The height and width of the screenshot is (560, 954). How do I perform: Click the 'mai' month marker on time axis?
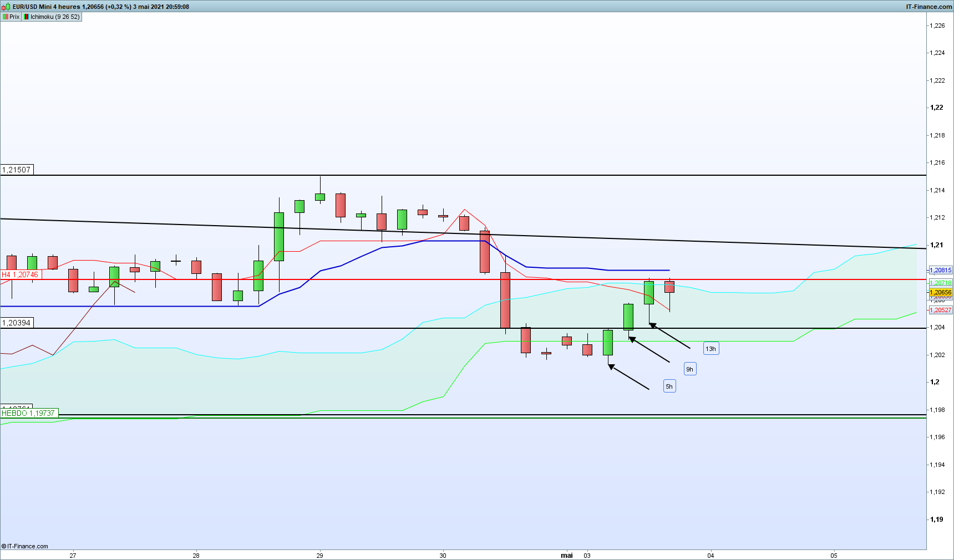(567, 555)
